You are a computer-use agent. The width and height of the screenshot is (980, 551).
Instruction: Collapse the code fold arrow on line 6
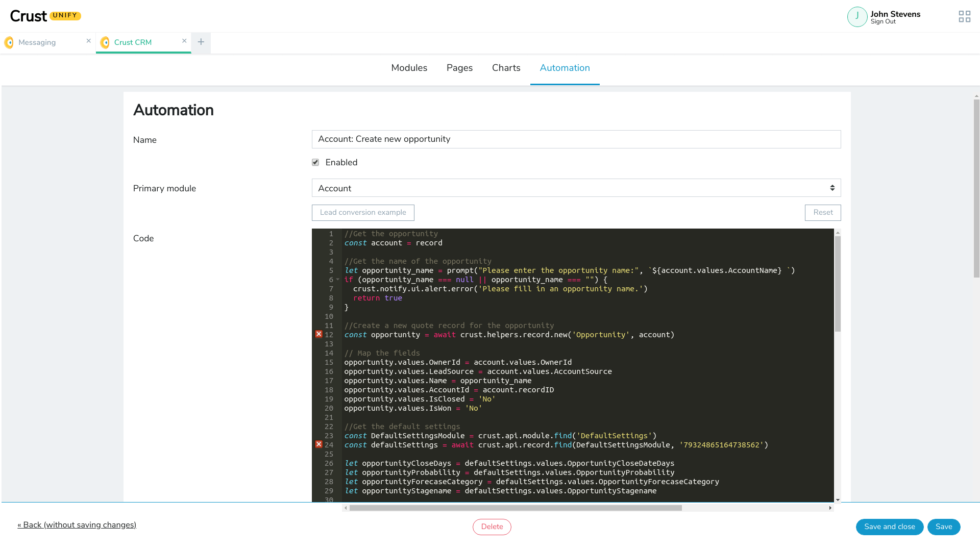coord(337,279)
